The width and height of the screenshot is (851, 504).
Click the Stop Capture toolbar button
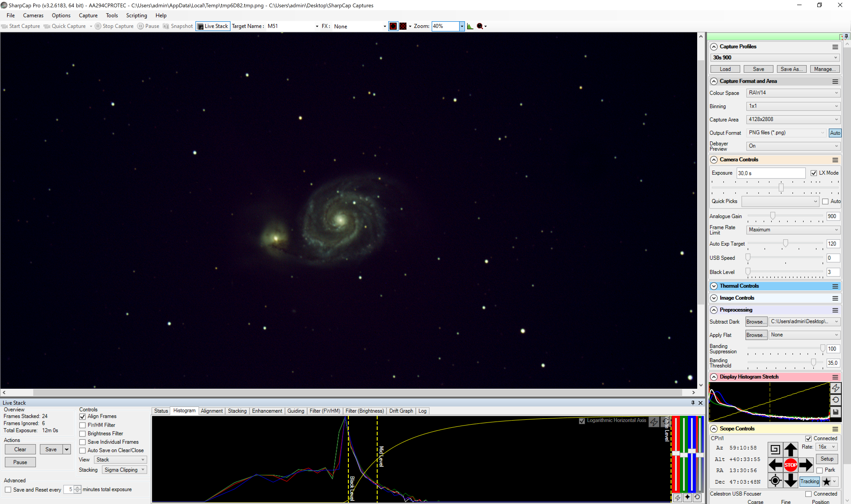pyautogui.click(x=114, y=26)
